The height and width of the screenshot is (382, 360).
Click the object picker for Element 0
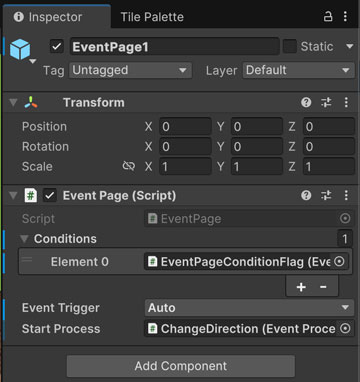(x=339, y=262)
